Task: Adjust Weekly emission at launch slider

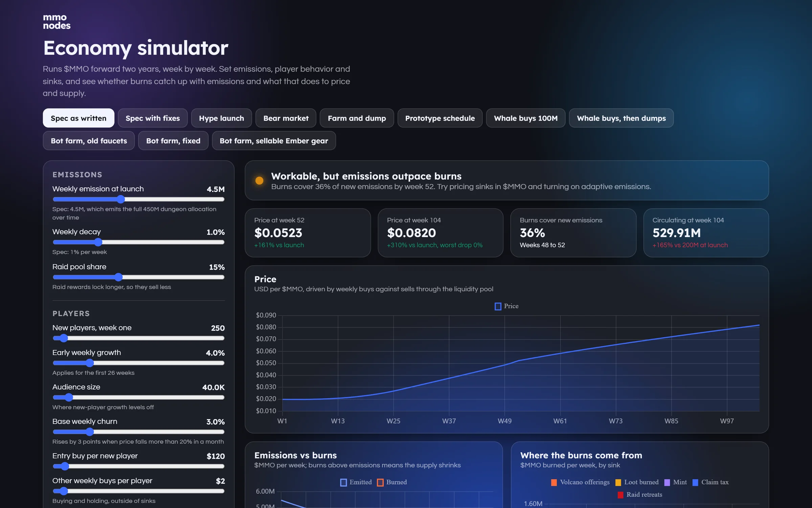Action: click(138, 199)
